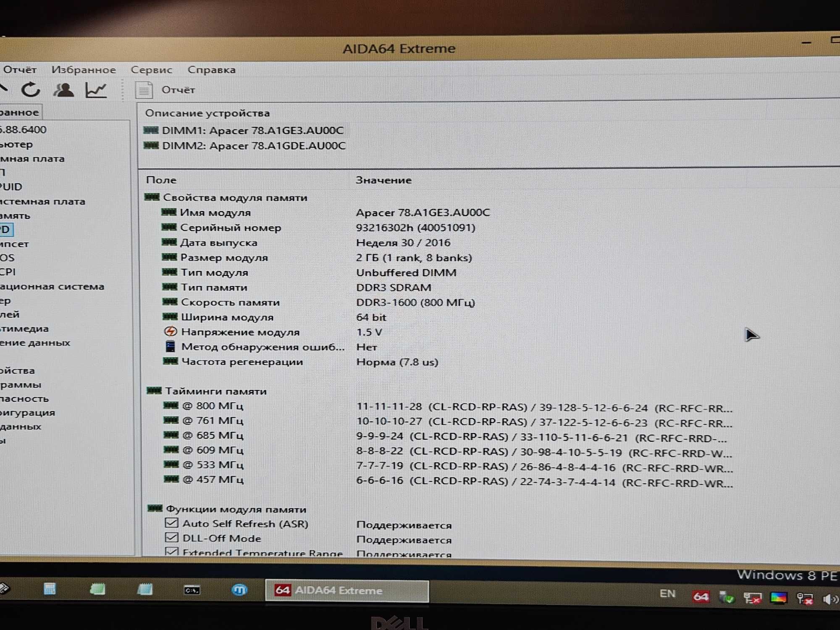Minimize the AIDA64 Extreme window
840x630 pixels.
point(806,42)
